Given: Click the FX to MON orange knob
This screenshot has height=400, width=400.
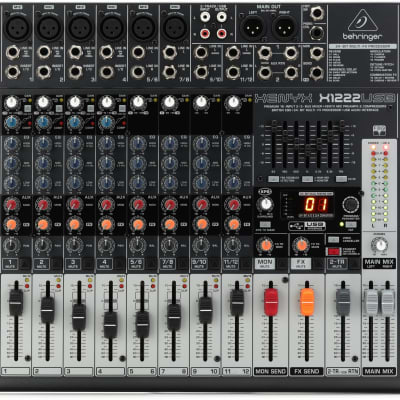Looking at the screenshot, I should [266, 246].
